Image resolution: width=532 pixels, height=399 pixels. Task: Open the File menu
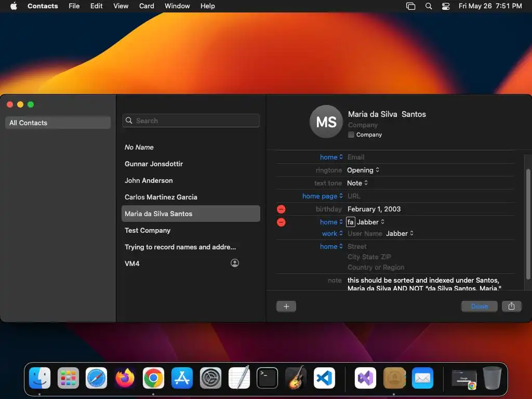point(74,6)
